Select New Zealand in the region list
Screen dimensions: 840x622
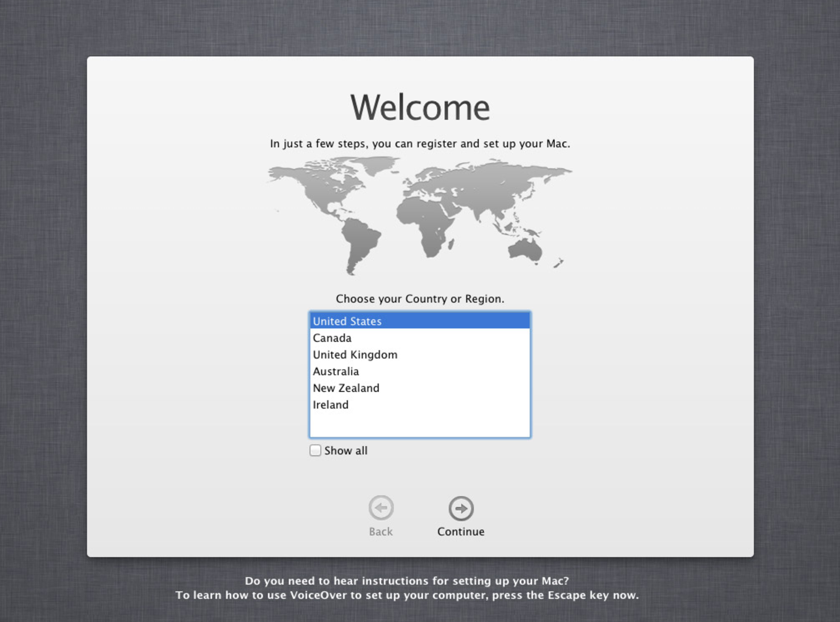click(419, 388)
